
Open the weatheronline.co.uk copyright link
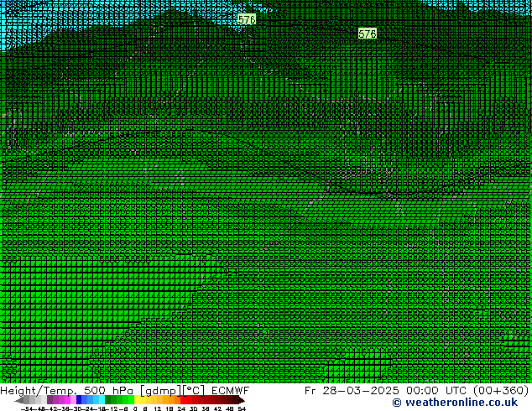pos(455,403)
